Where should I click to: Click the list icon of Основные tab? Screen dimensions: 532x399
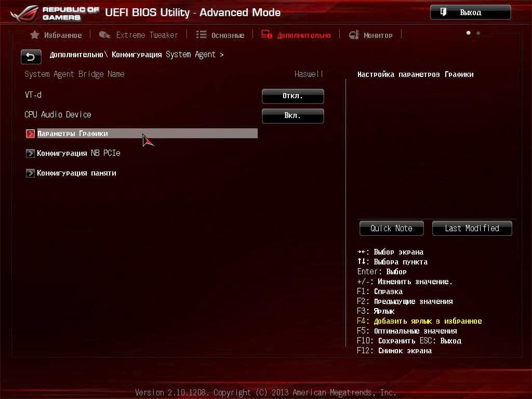(201, 35)
